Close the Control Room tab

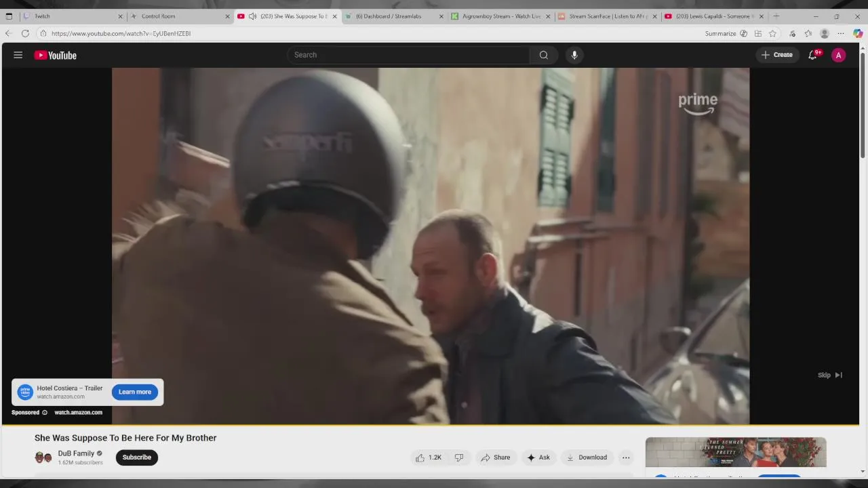pyautogui.click(x=227, y=16)
